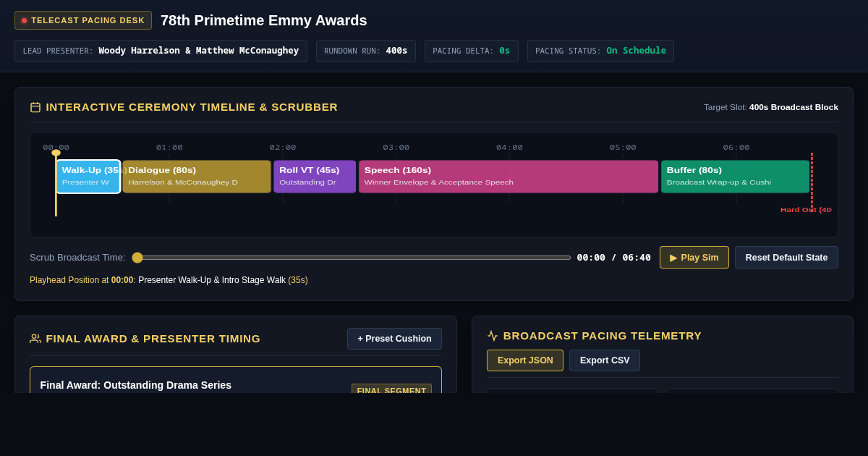868x456 pixels.
Task: Select the Speech (160s) timeline segment
Action: point(509,177)
